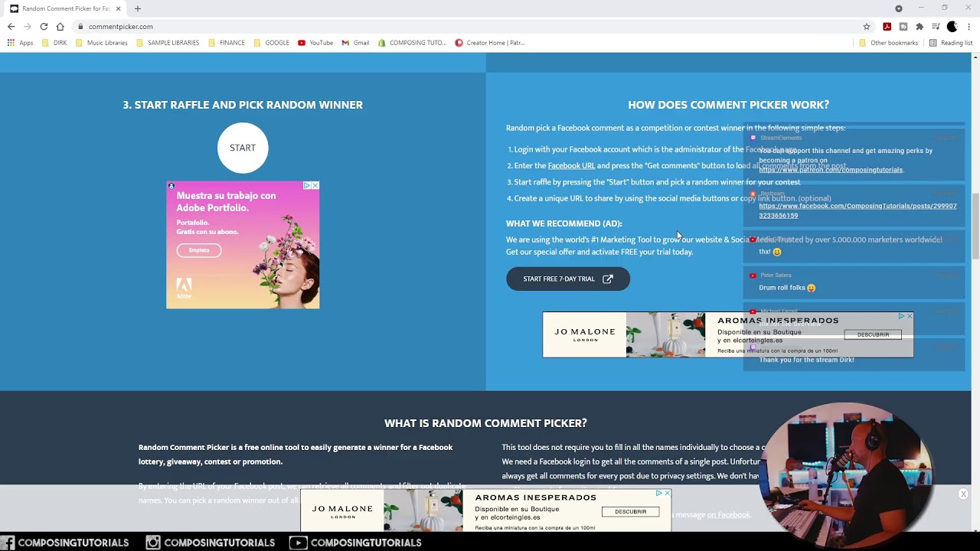Click the heading 'HOW DOES COMMENT PICKER WORK?'

pos(728,105)
